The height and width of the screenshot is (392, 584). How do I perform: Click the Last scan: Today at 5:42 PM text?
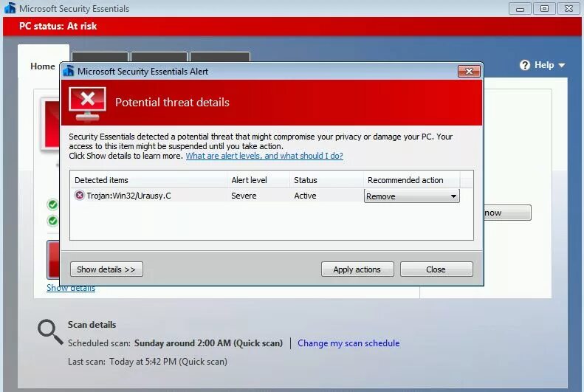click(148, 362)
